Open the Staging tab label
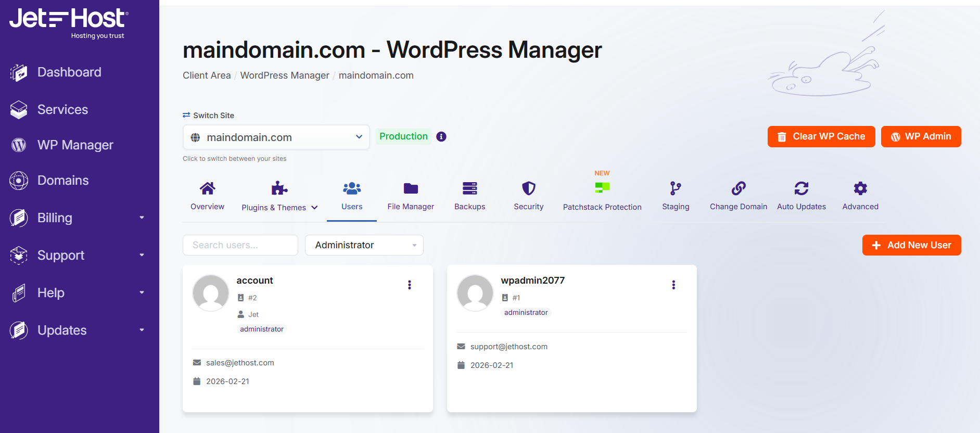Image resolution: width=980 pixels, height=433 pixels. [x=676, y=207]
